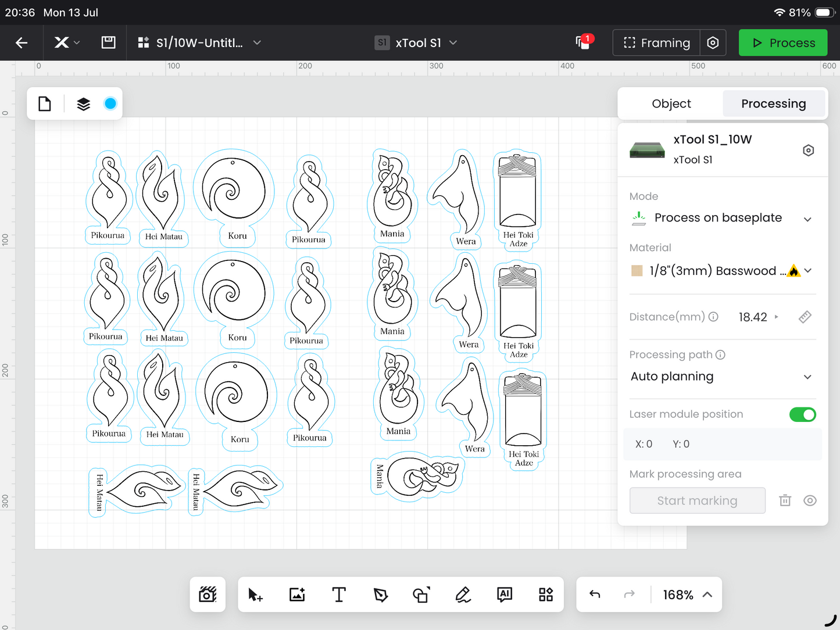Open the layers panel icon
This screenshot has height=630, width=840.
click(x=84, y=104)
